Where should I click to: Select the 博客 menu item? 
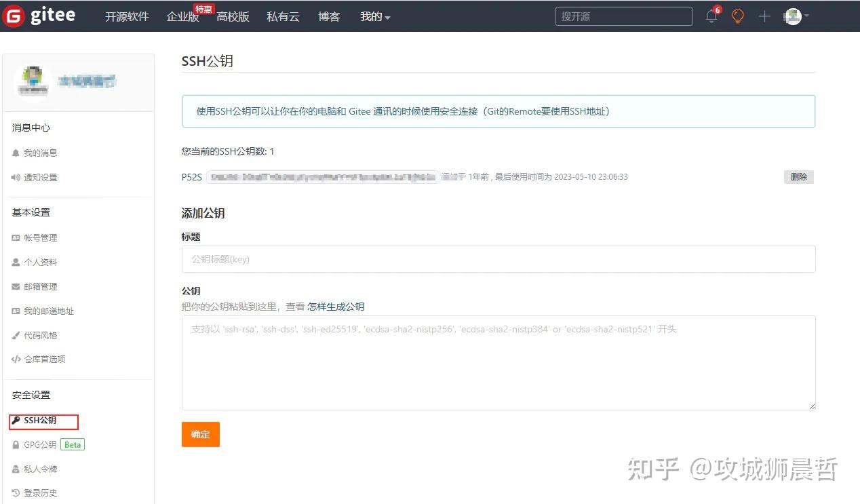(329, 16)
